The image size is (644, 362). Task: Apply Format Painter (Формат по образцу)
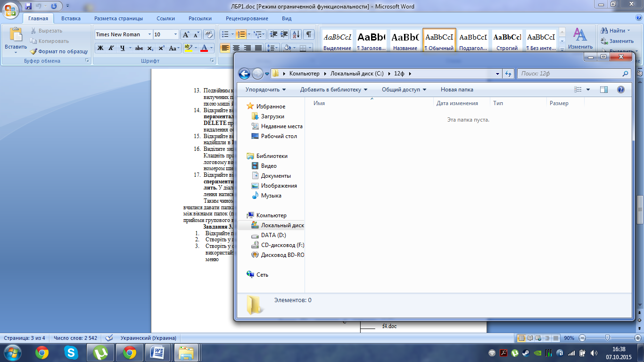pyautogui.click(x=59, y=51)
